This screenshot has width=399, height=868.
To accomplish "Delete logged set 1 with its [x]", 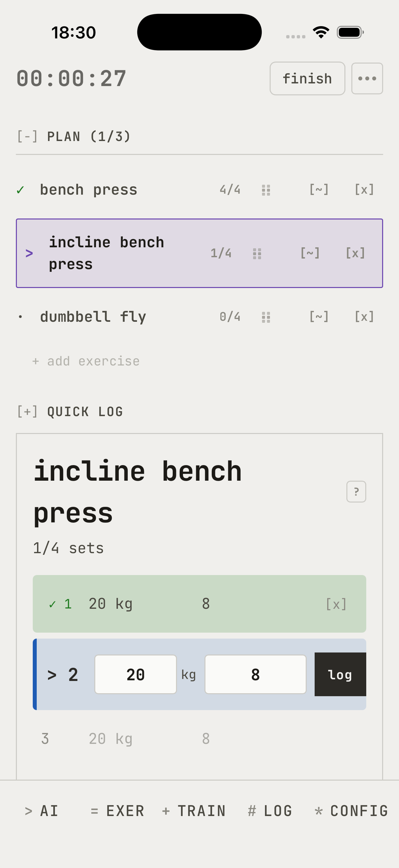I will click(x=336, y=604).
